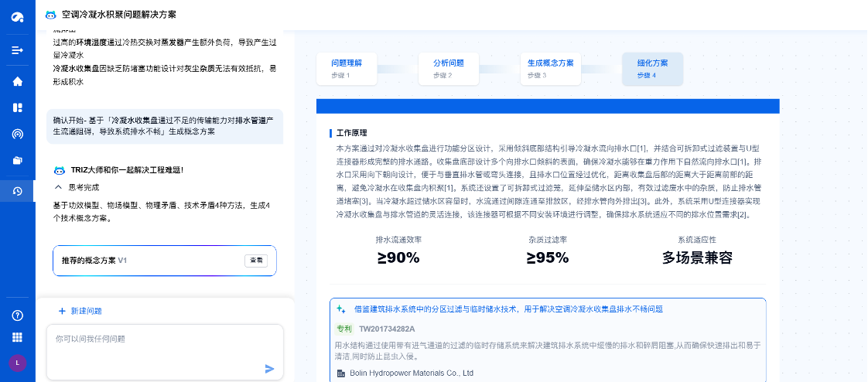Screen dimensions: 868x382
Task: Open the apps grid icon
Action: coord(17,337)
